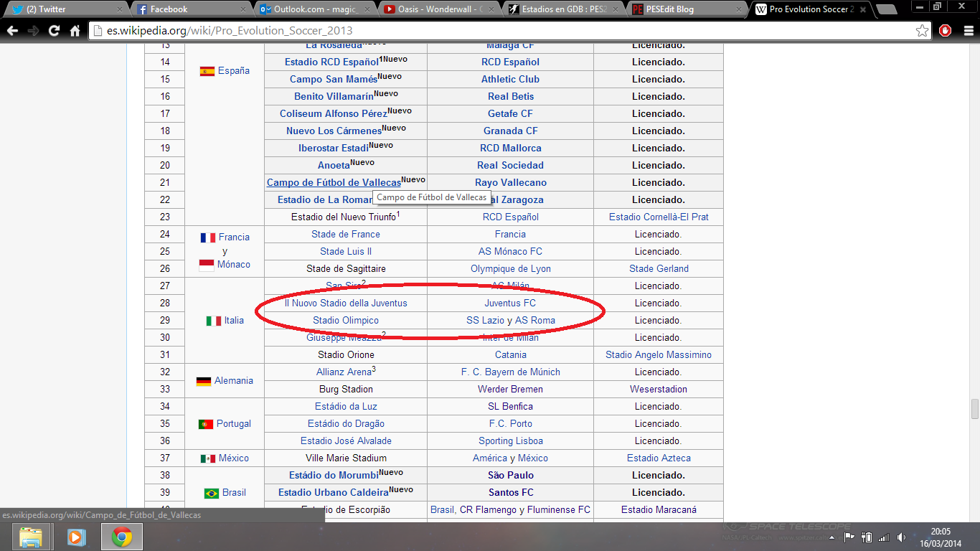Image resolution: width=980 pixels, height=551 pixels.
Task: Click the España flag image
Action: pyautogui.click(x=207, y=71)
